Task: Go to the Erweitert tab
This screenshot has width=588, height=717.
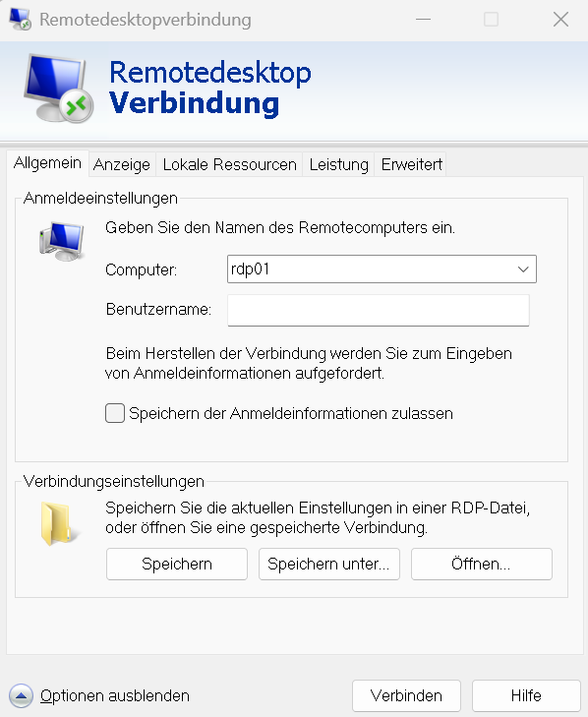Action: pos(411,164)
